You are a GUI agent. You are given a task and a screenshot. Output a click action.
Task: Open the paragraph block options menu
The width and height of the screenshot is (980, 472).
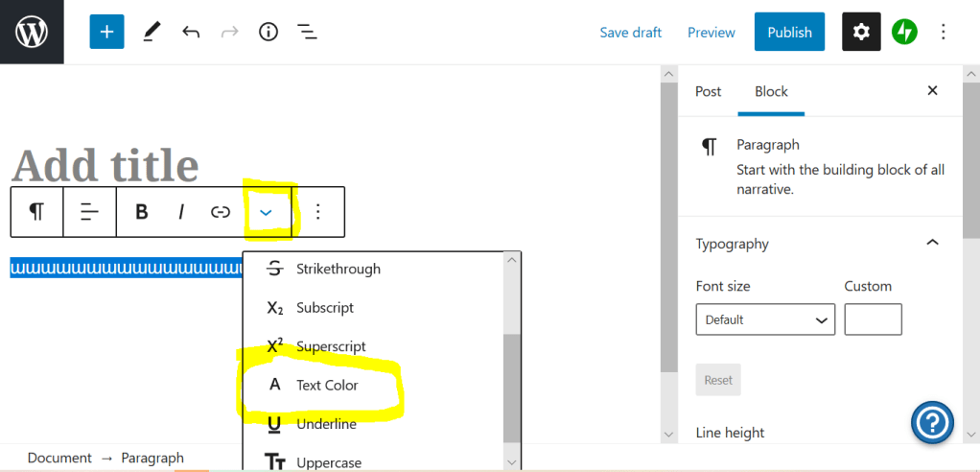(x=318, y=212)
